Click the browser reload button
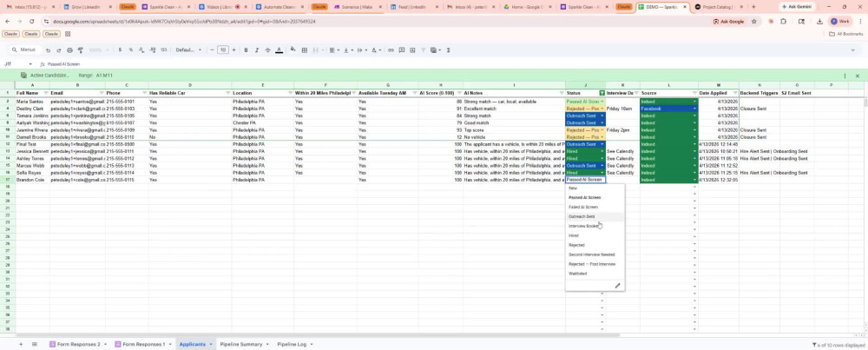Screen dimensions: 868x350 tap(31, 21)
